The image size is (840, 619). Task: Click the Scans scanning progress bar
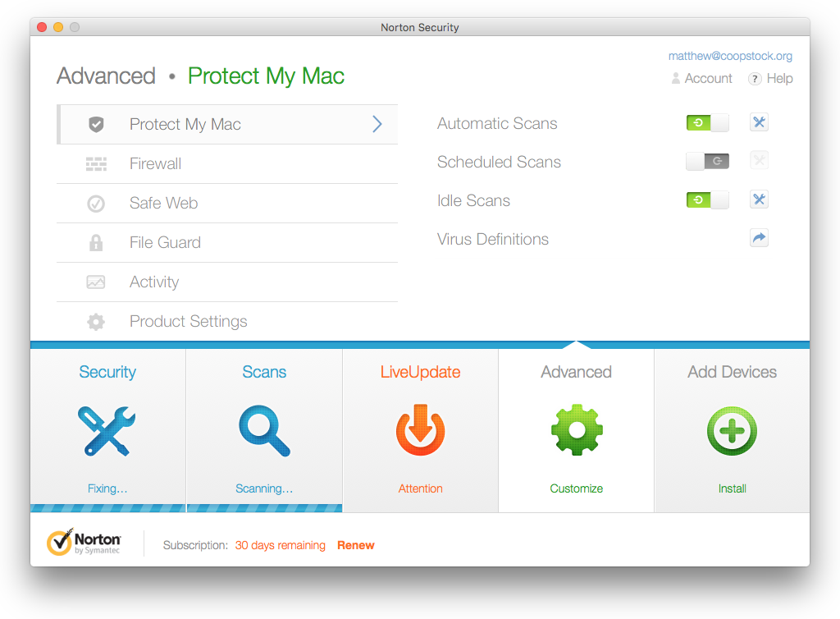[x=264, y=508]
